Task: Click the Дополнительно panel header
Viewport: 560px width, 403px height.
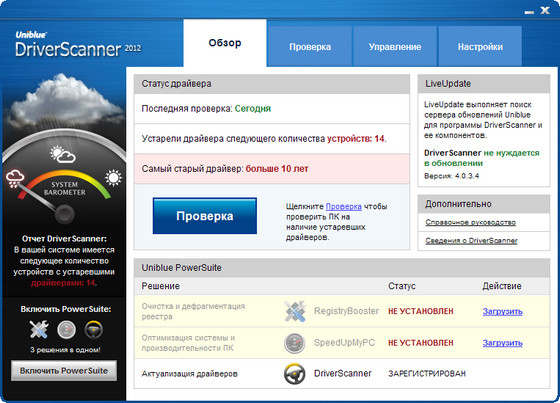Action: click(x=484, y=204)
